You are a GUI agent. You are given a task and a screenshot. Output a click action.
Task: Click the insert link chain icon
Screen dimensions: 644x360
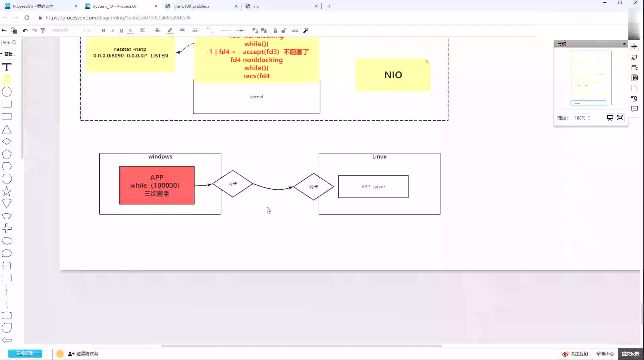[x=295, y=31]
